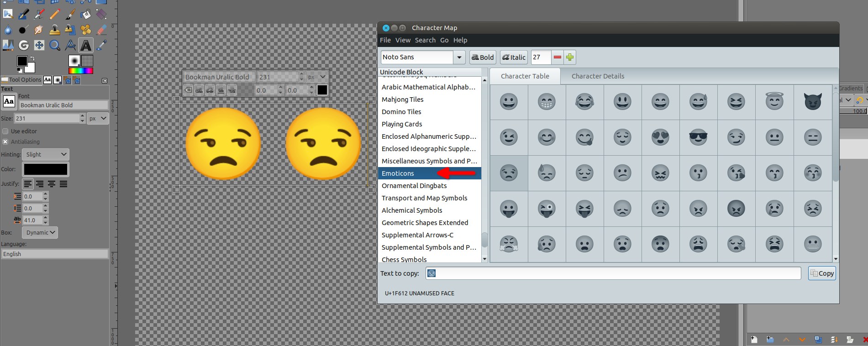This screenshot has width=868, height=346.
Task: Select the Heal bandage tool
Action: click(x=85, y=30)
